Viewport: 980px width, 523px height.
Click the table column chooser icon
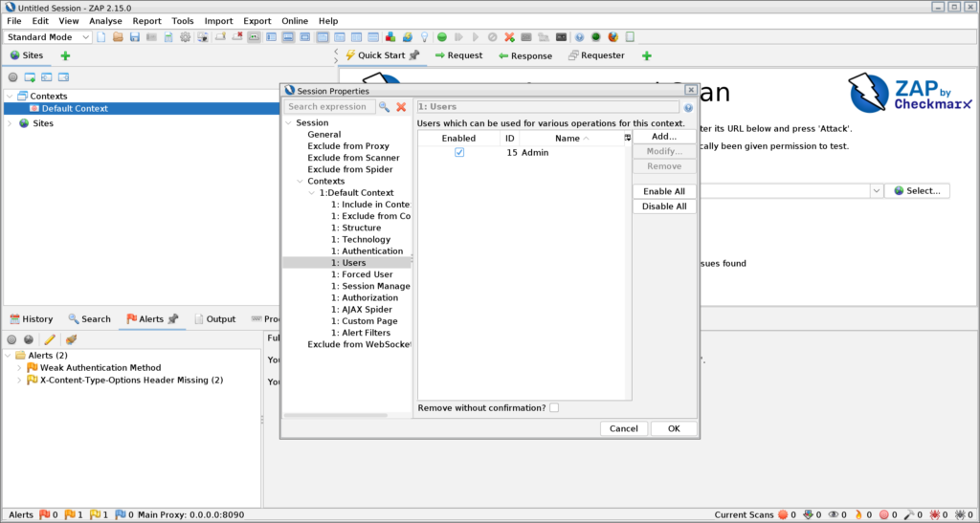pos(628,138)
